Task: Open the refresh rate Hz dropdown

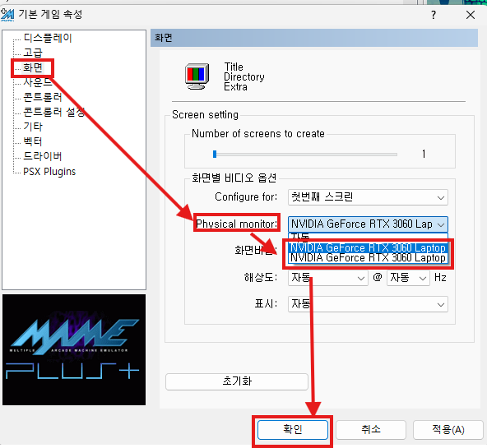Action: 408,278
